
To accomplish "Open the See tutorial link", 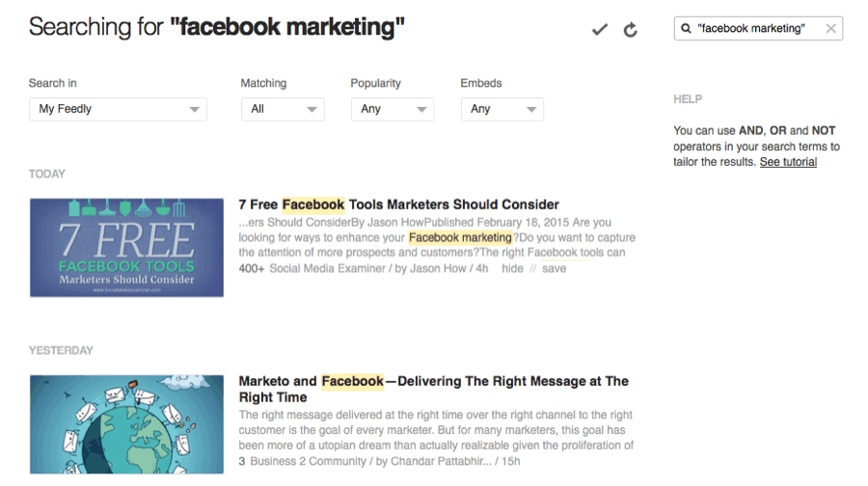I will [788, 162].
